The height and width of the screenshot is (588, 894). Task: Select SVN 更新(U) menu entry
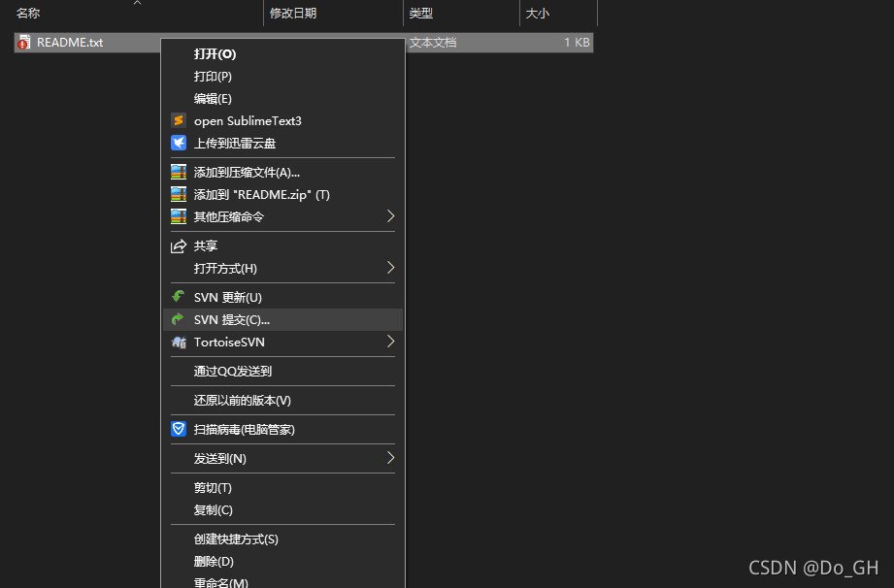point(282,297)
